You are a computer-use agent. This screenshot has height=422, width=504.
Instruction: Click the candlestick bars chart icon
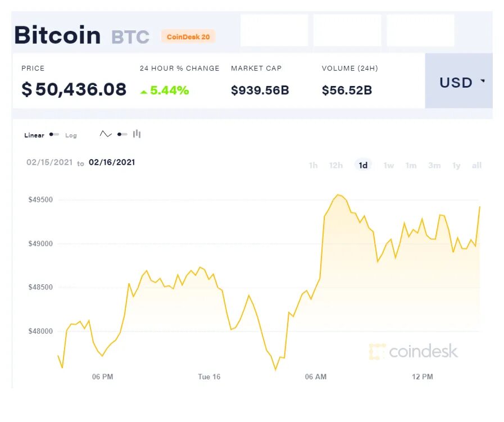pyautogui.click(x=137, y=134)
